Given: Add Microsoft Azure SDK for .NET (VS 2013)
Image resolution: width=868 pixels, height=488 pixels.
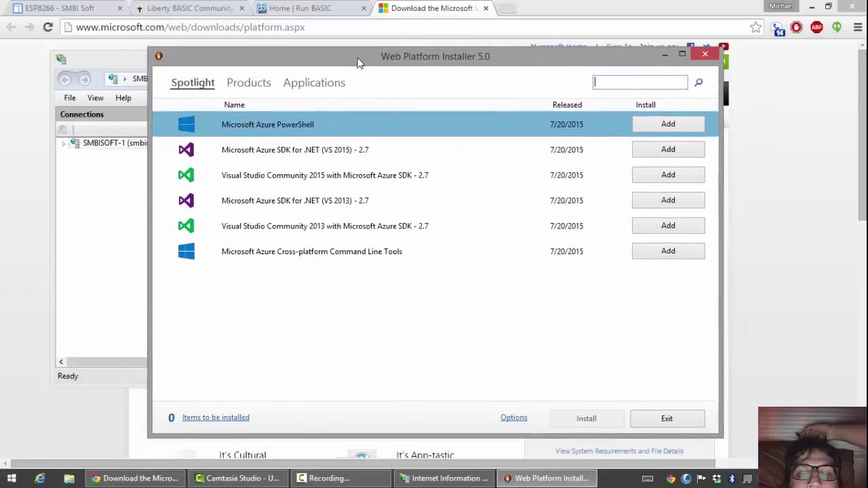Looking at the screenshot, I should 668,200.
